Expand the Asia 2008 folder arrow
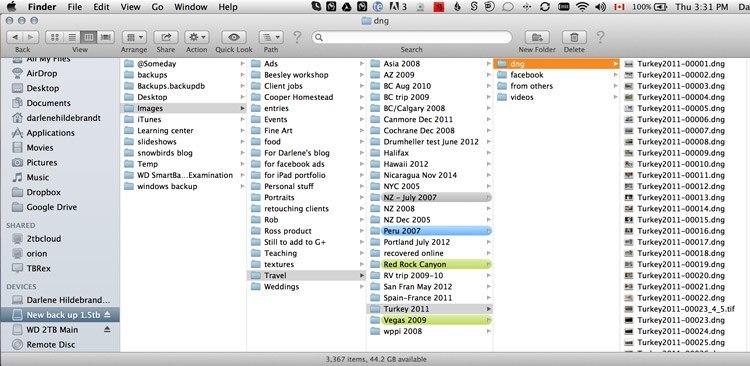 click(488, 64)
